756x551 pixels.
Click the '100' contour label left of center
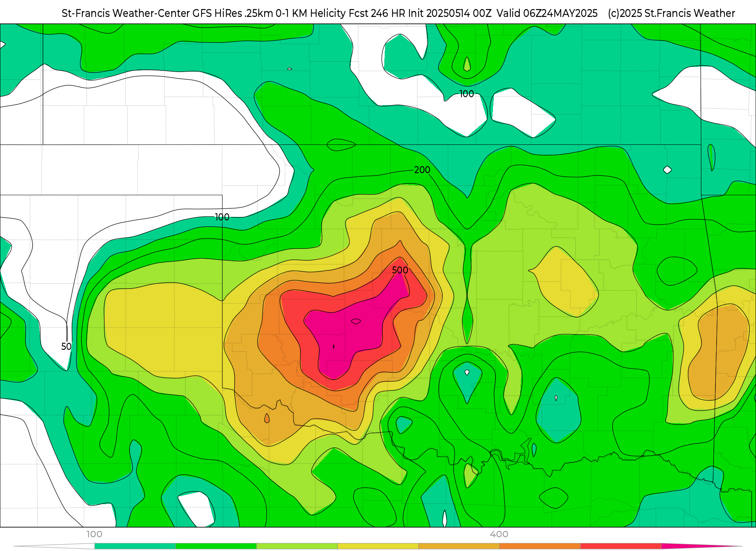(222, 217)
